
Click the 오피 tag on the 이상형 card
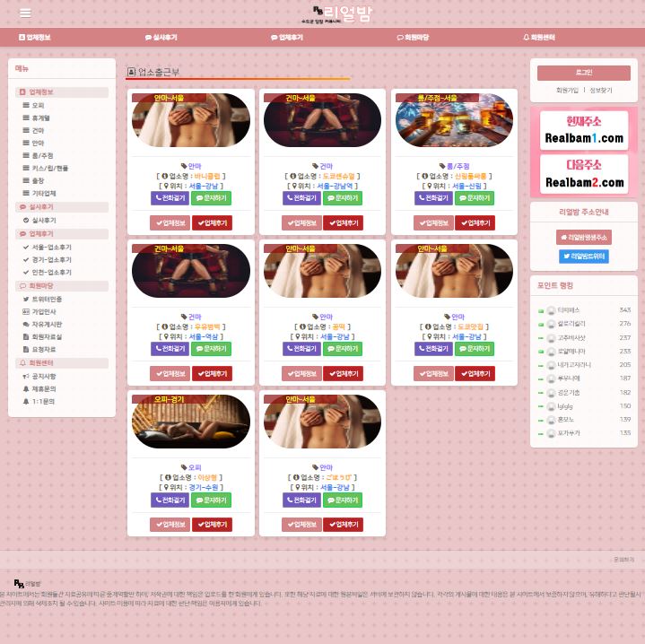pos(191,467)
